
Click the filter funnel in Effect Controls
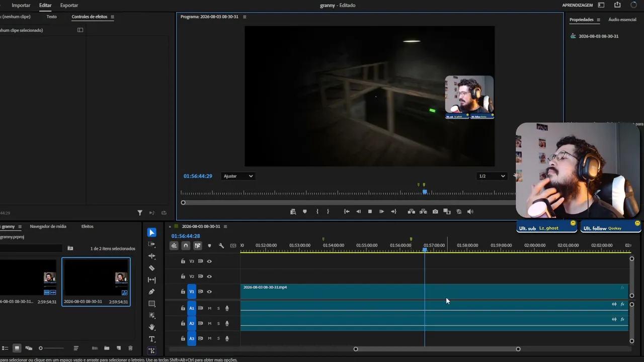point(140,213)
